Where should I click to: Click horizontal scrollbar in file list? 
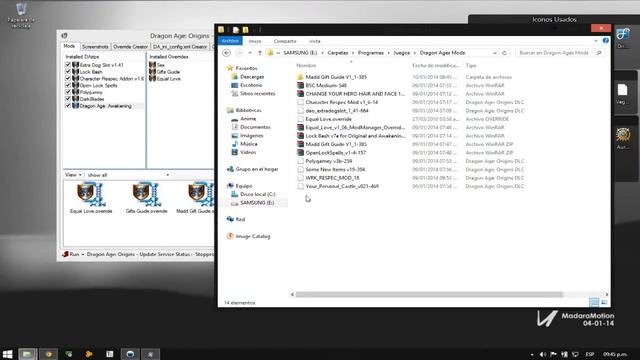(429, 295)
